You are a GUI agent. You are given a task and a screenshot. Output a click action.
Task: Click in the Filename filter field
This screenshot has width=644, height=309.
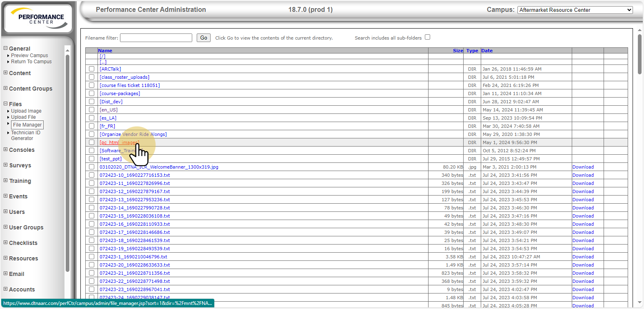point(156,38)
